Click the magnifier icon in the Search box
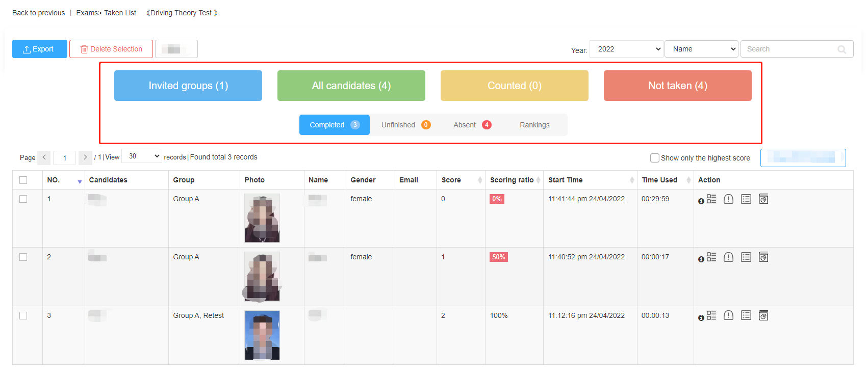 tap(841, 49)
